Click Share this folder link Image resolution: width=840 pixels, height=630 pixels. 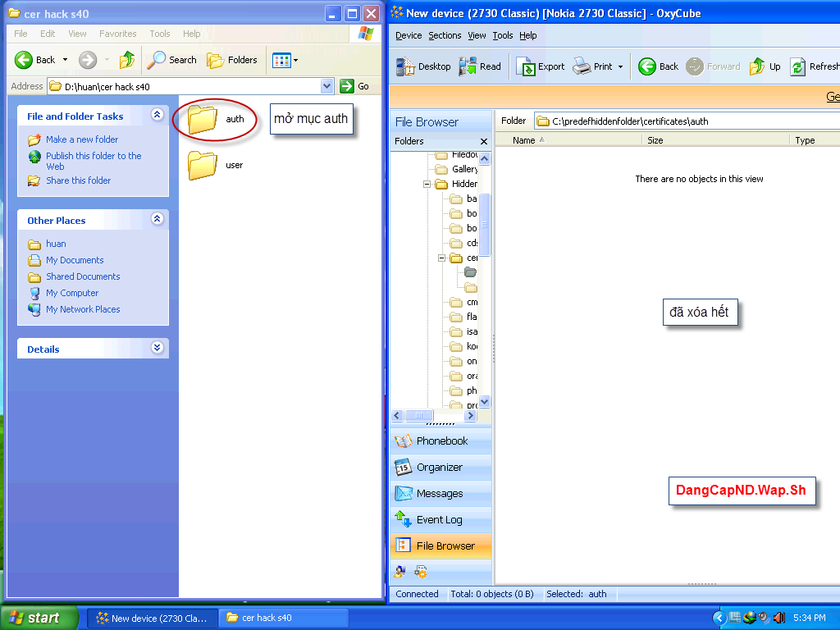[78, 180]
